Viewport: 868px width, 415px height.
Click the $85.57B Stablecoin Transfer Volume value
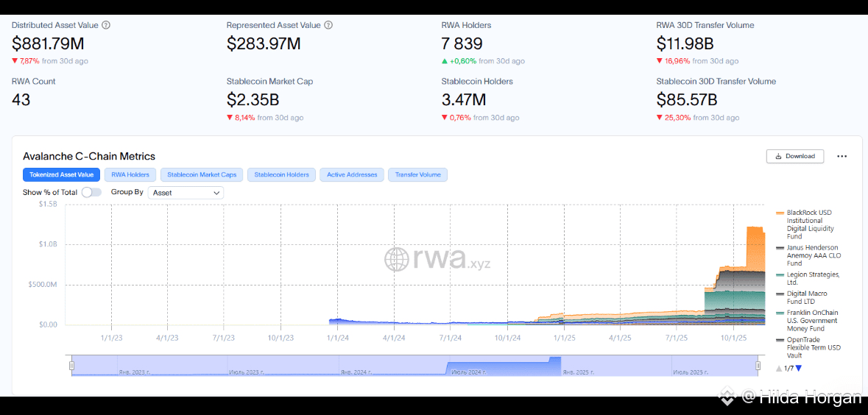coord(687,99)
